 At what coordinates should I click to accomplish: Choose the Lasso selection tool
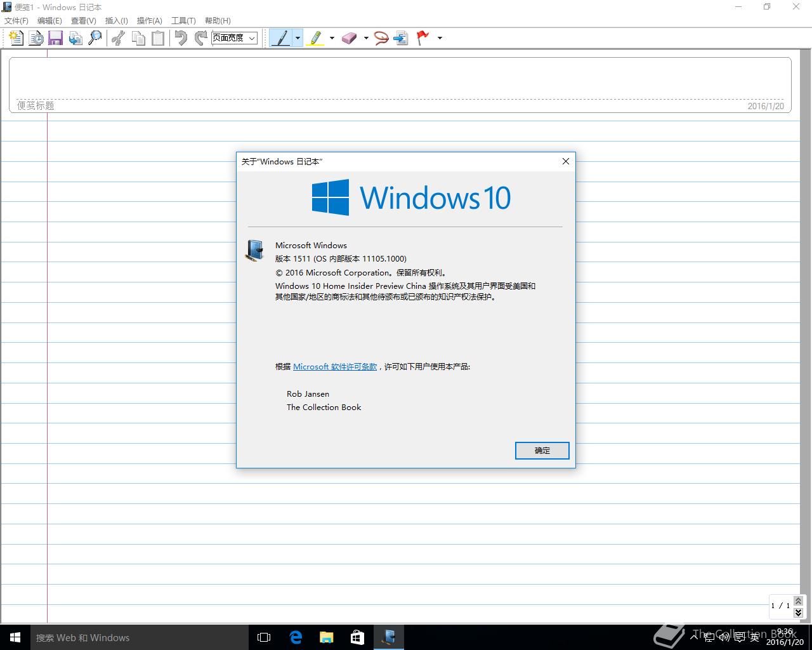click(x=381, y=38)
